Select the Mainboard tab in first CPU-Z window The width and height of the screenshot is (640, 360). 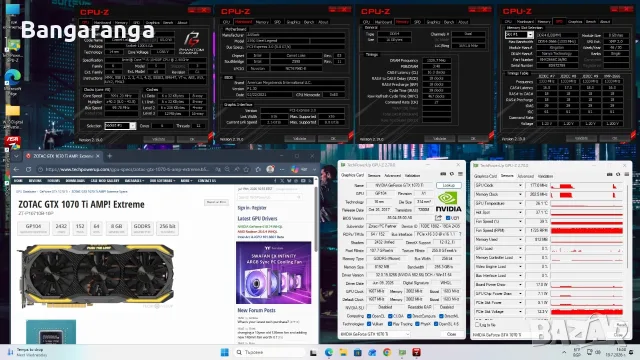102,22
